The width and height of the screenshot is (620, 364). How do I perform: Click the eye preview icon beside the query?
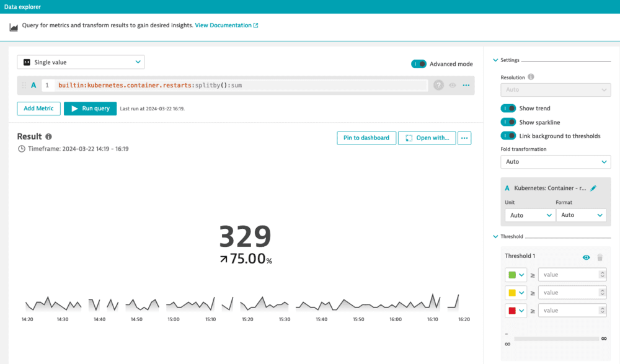click(x=453, y=85)
